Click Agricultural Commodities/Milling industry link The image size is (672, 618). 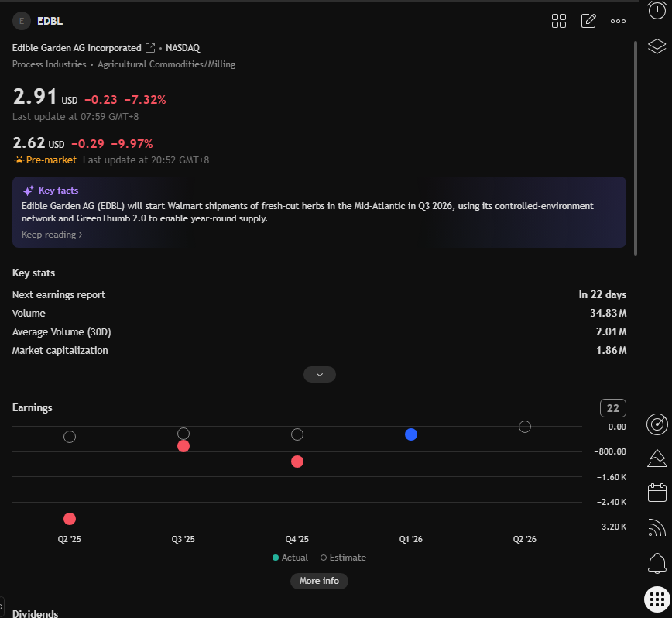click(x=166, y=64)
